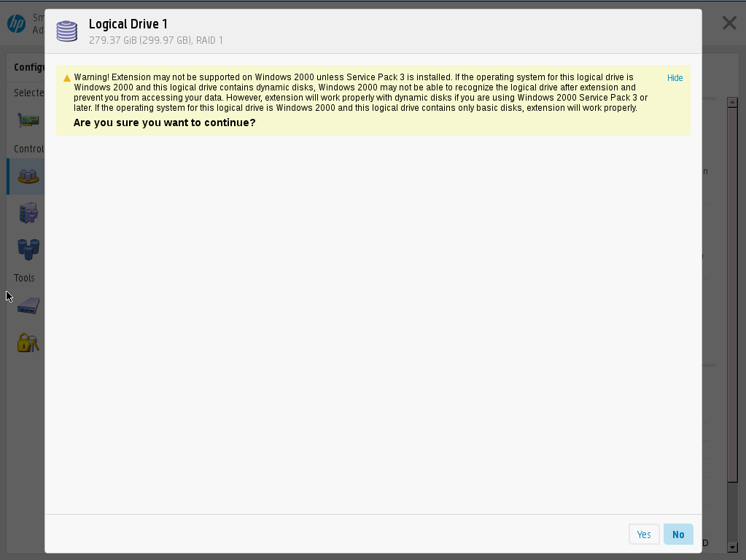Close the overlay with the X icon
The image size is (746, 560).
729,23
